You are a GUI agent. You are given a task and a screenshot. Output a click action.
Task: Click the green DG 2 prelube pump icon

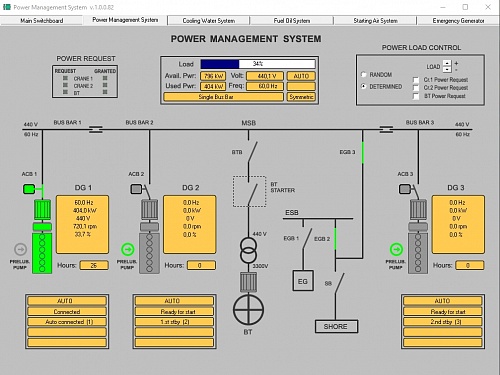point(128,249)
